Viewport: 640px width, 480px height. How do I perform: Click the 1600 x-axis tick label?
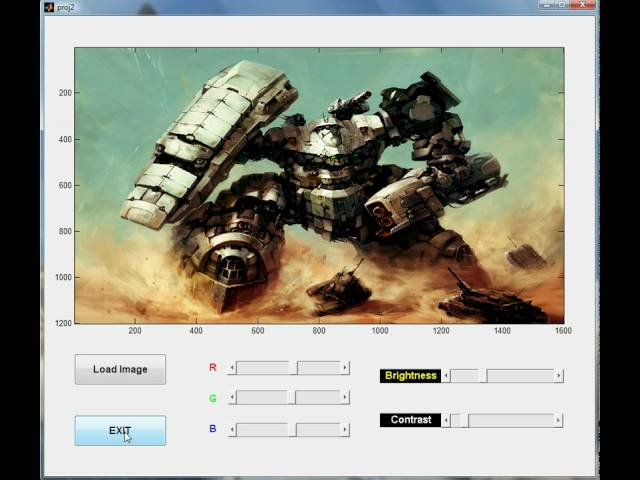[563, 331]
